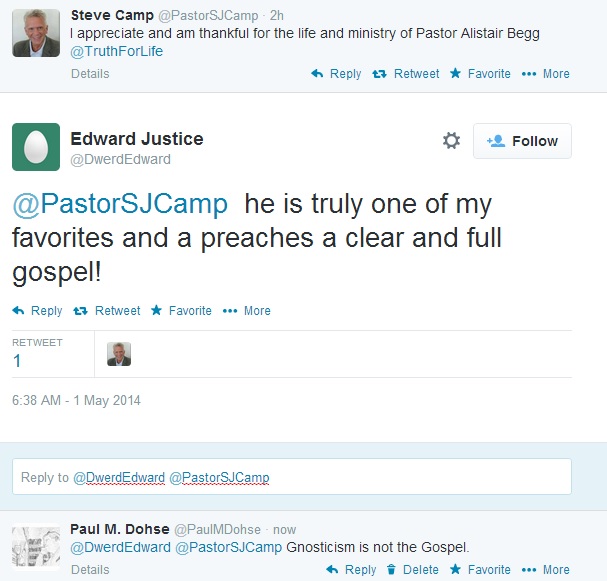This screenshot has width=607, height=581.
Task: Show Details of Steve Camp's tweet
Action: click(x=90, y=73)
